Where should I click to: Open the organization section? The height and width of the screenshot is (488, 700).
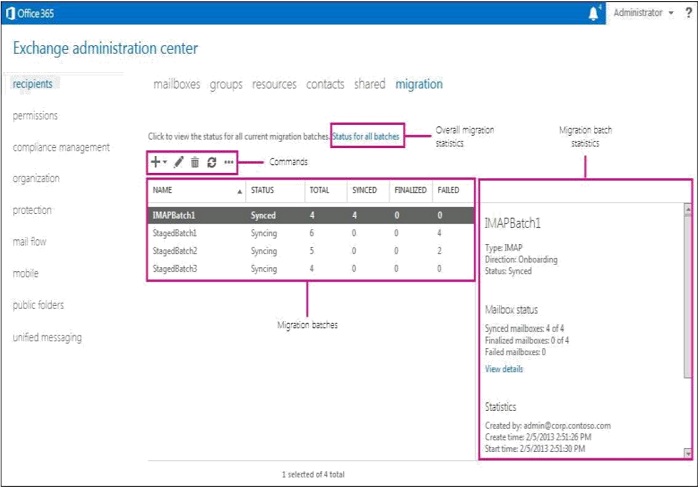(x=36, y=179)
